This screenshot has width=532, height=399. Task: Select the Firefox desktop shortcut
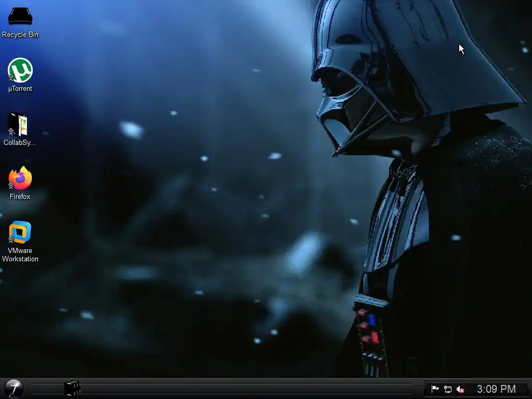pyautogui.click(x=20, y=183)
